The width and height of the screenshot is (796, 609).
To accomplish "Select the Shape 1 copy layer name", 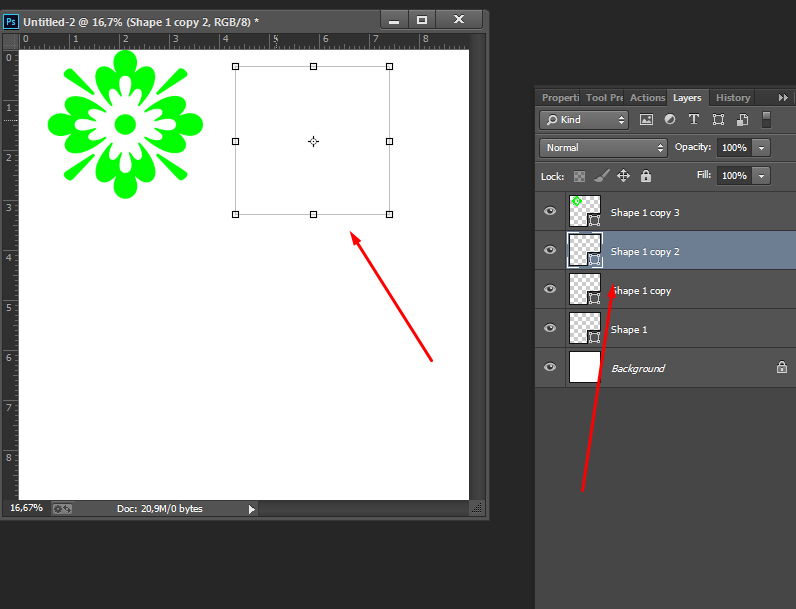I will [641, 291].
